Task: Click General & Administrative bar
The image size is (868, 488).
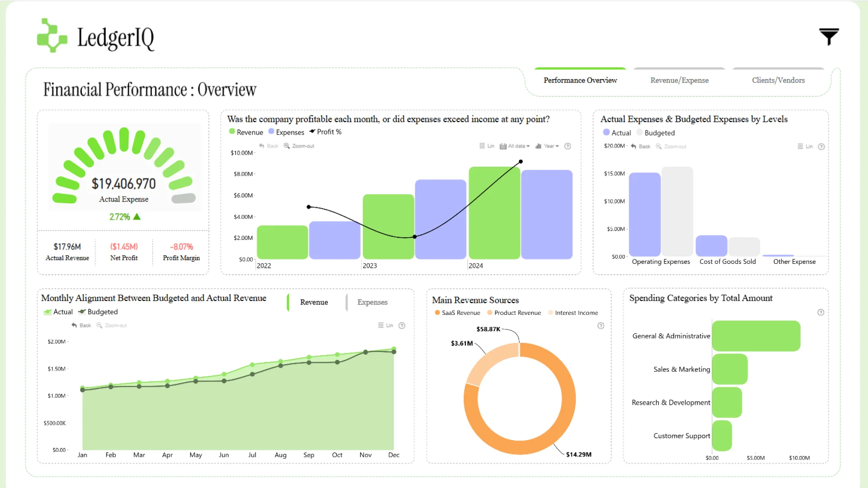Action: click(756, 336)
